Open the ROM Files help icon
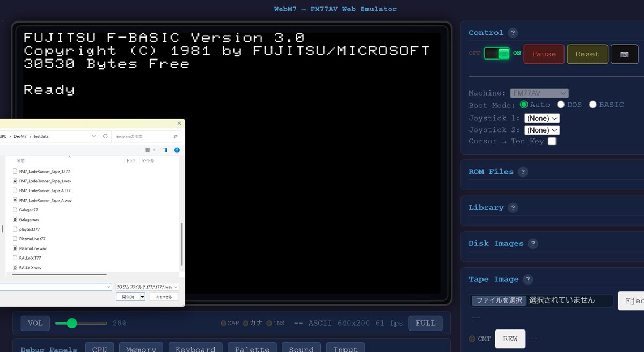Screen dimensions: 644x352 coord(523,172)
